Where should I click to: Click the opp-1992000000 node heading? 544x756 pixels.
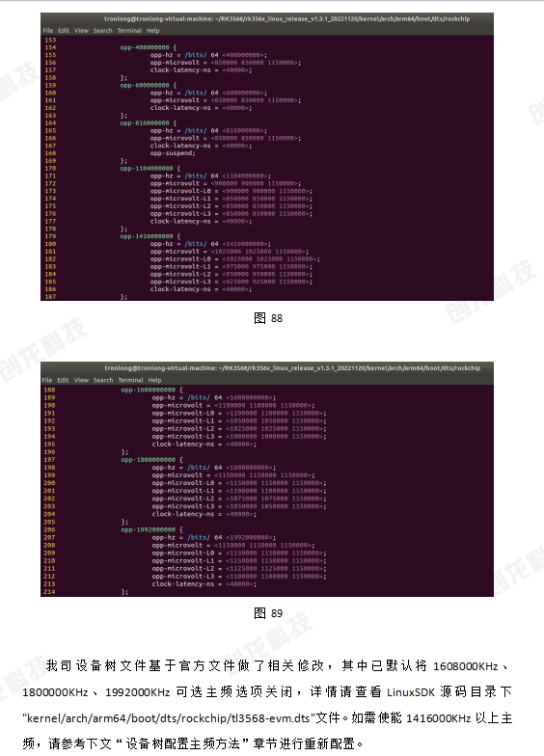152,529
